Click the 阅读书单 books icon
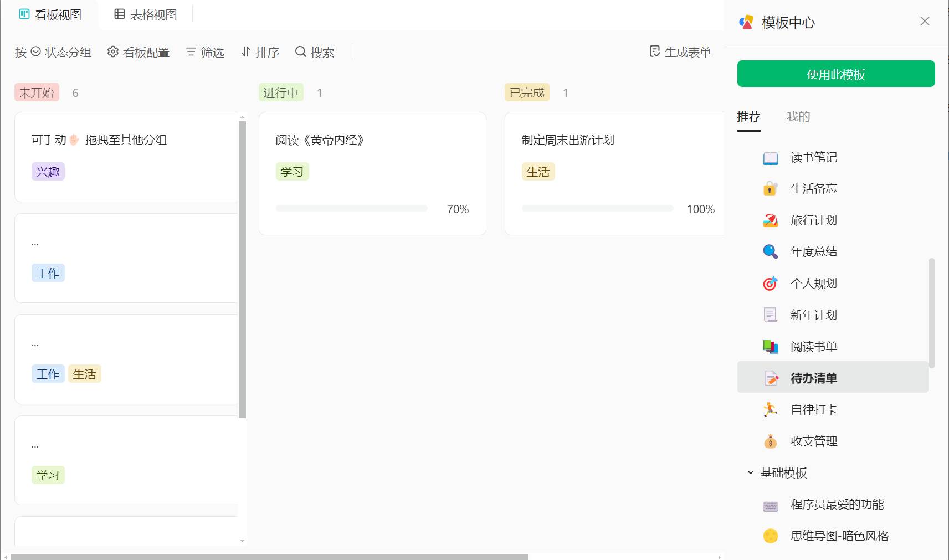 pyautogui.click(x=771, y=347)
